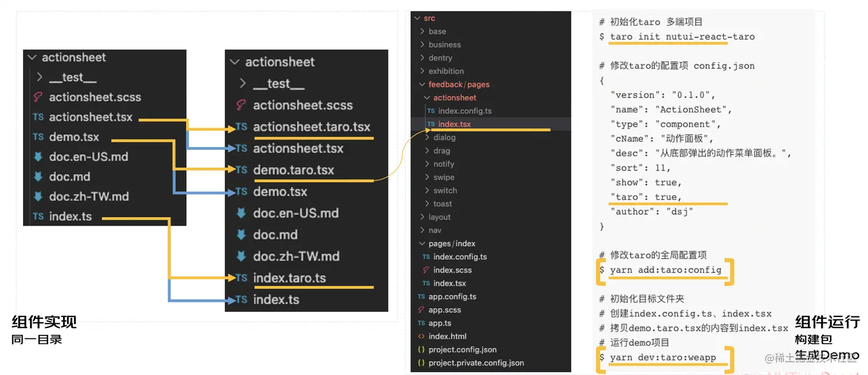This screenshot has width=868, height=375.
Task: Open index.config.ts under pages/index
Action: click(x=460, y=257)
